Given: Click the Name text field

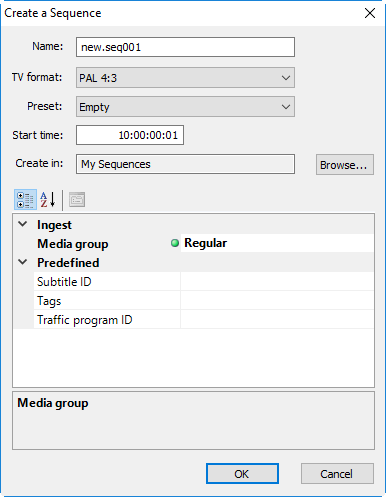Looking at the screenshot, I should [185, 47].
